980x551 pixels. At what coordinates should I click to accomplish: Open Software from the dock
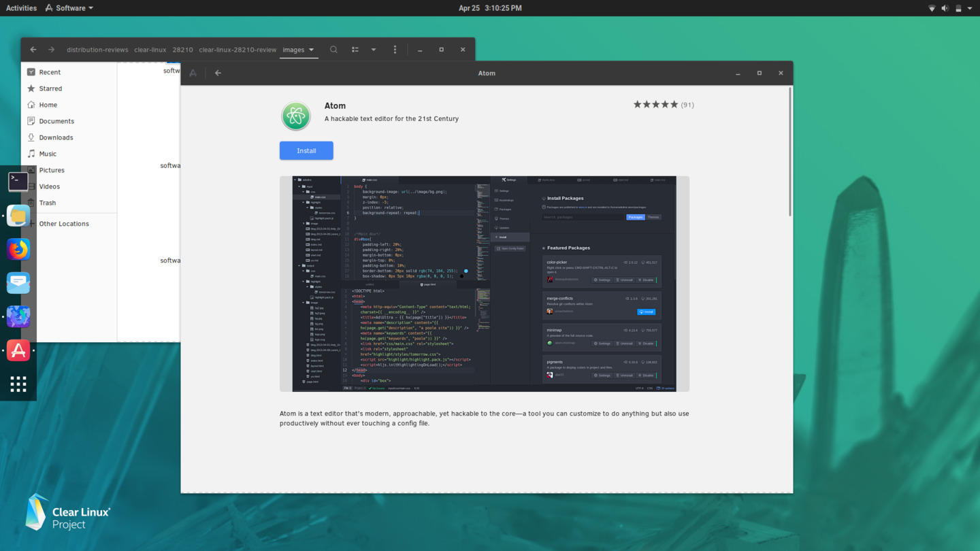[x=18, y=350]
